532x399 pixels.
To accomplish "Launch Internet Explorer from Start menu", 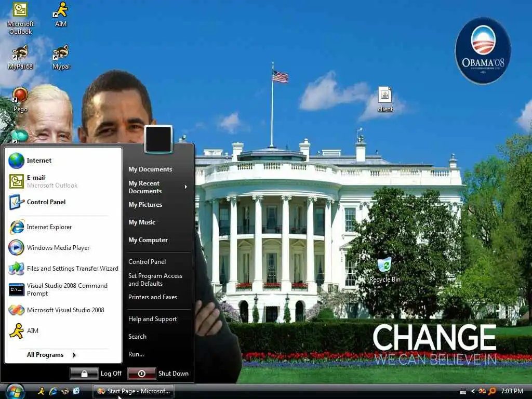I will click(x=63, y=227).
